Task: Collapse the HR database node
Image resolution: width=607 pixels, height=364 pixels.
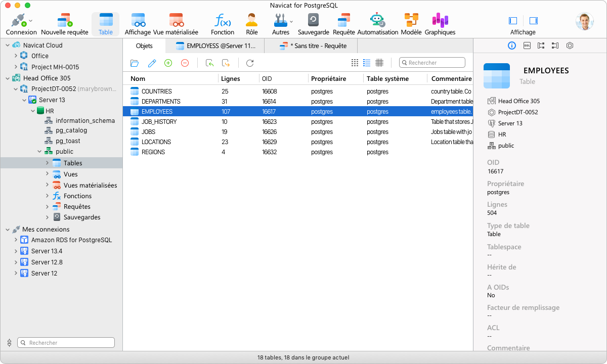Action: tap(32, 111)
